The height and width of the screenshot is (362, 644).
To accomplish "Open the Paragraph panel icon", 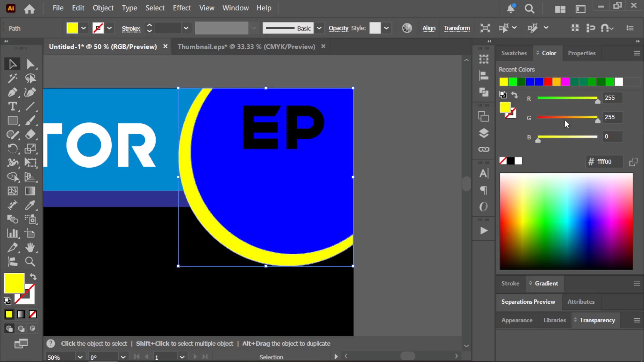I will (483, 190).
